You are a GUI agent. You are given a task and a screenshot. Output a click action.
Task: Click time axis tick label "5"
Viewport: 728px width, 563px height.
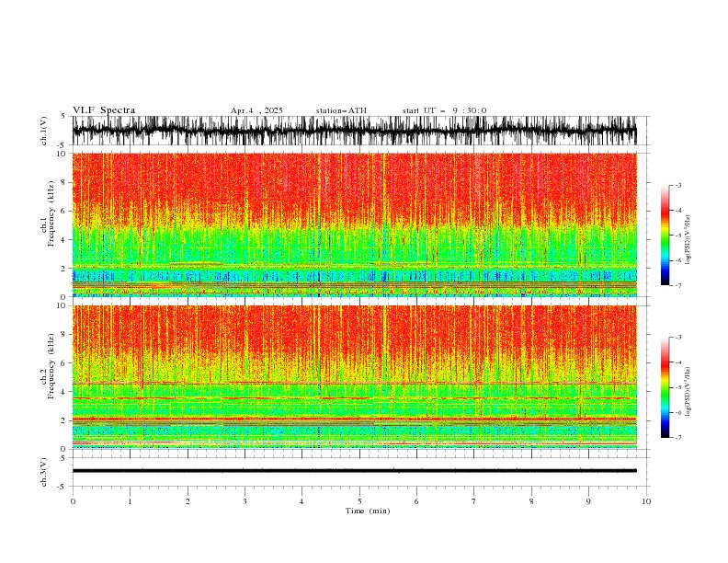click(x=359, y=501)
